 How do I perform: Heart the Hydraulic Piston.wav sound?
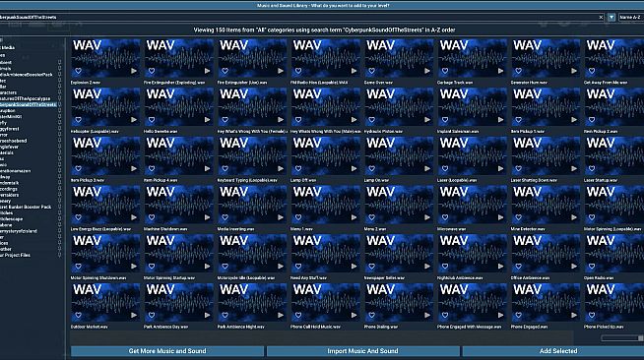point(371,120)
